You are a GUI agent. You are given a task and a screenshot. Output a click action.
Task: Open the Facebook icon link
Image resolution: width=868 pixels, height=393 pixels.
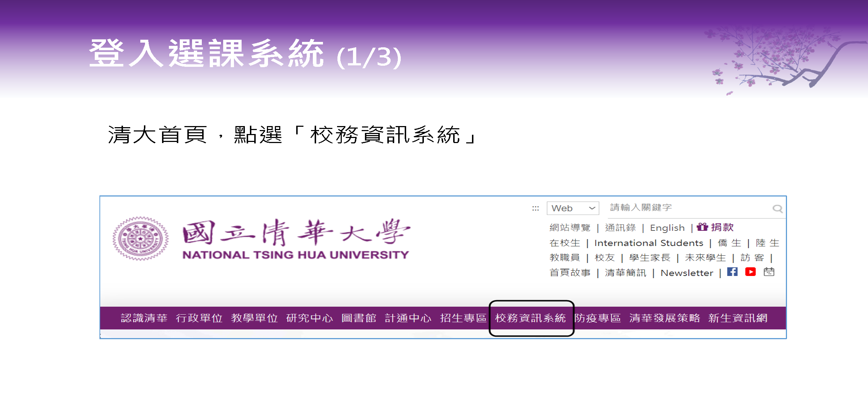click(x=732, y=272)
